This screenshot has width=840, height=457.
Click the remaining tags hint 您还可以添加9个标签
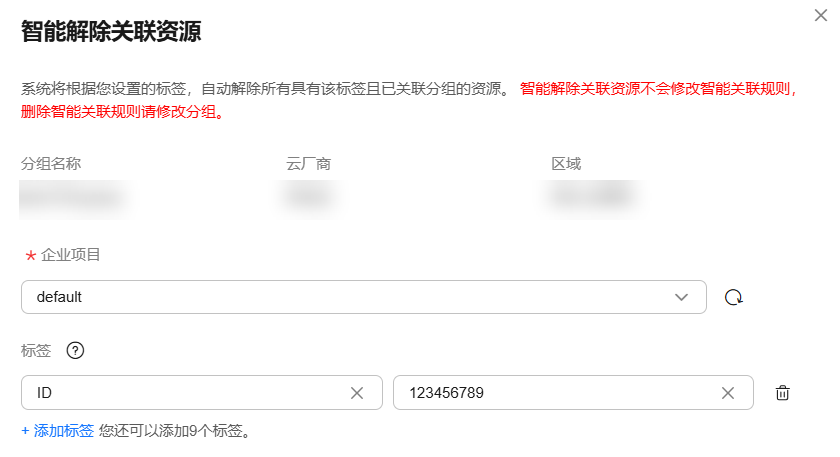pos(174,431)
